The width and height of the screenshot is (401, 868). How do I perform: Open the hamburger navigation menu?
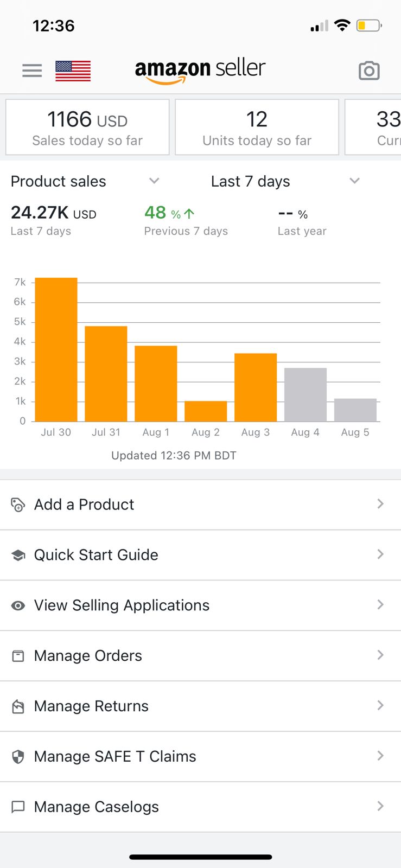[x=32, y=71]
